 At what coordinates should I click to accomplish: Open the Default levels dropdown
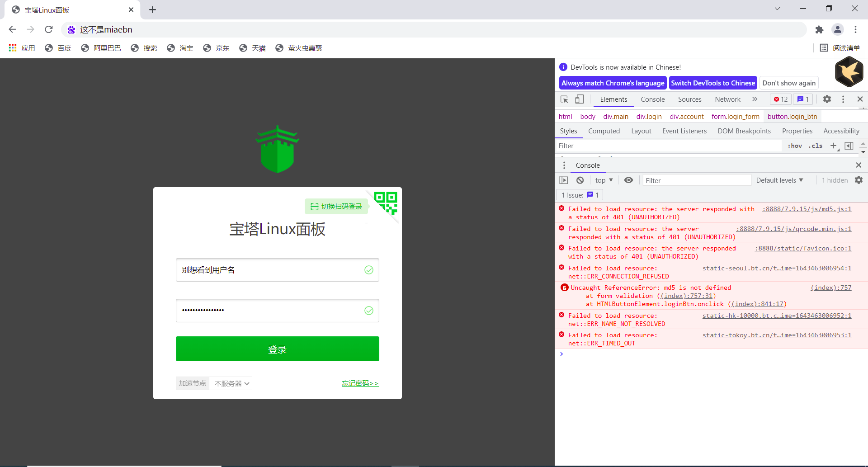779,180
